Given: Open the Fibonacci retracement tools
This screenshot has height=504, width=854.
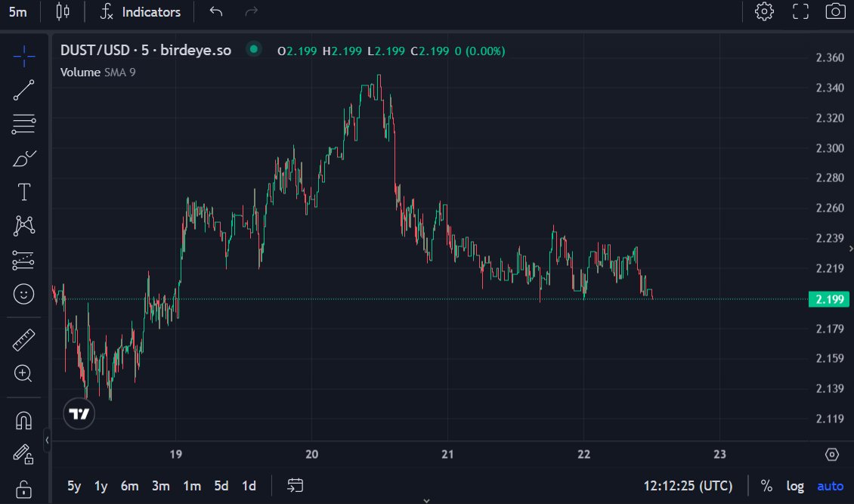Looking at the screenshot, I should [23, 124].
